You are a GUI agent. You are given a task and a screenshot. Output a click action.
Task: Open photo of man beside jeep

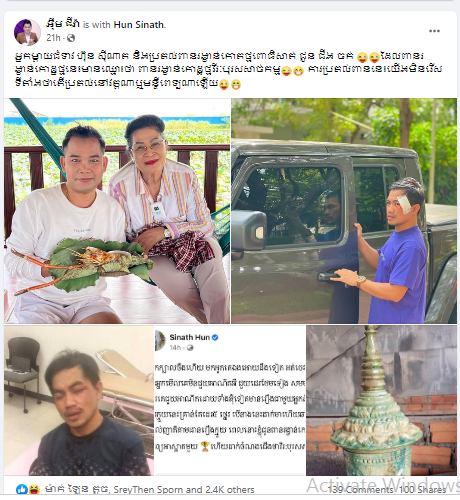click(344, 211)
